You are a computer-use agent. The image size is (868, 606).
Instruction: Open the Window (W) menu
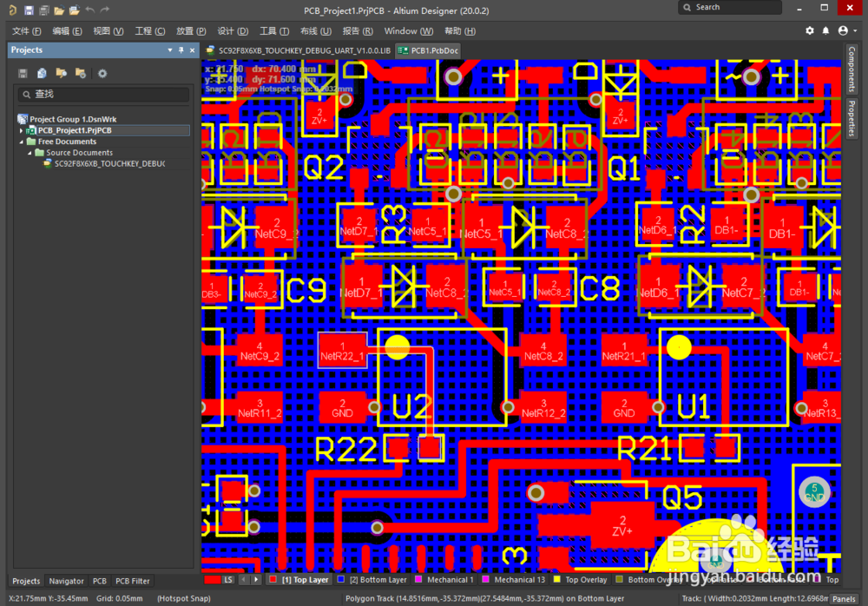click(x=409, y=31)
